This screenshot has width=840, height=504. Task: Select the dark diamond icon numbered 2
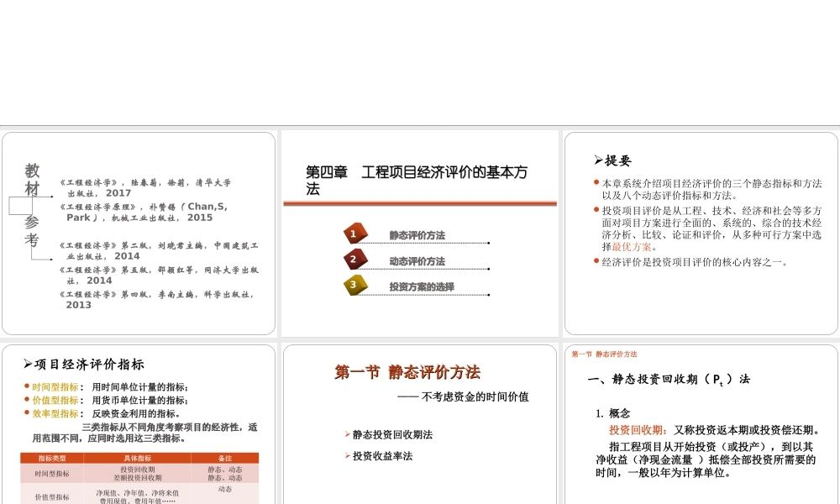click(x=354, y=260)
